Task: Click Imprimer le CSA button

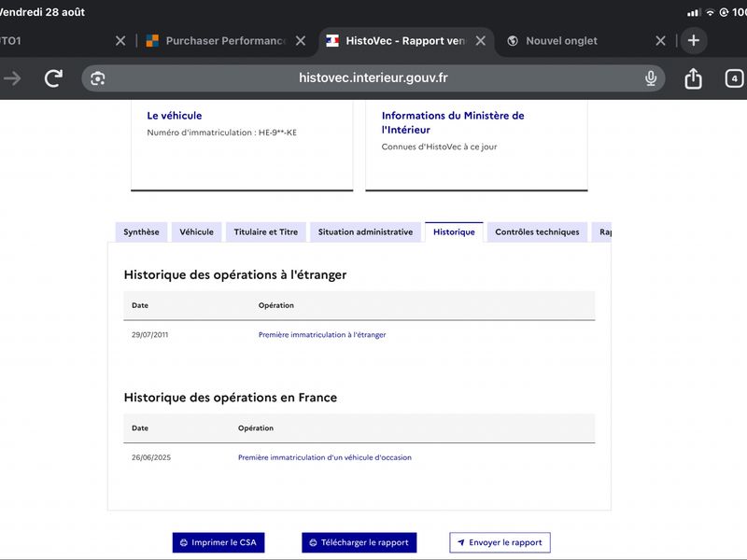Action: point(218,542)
